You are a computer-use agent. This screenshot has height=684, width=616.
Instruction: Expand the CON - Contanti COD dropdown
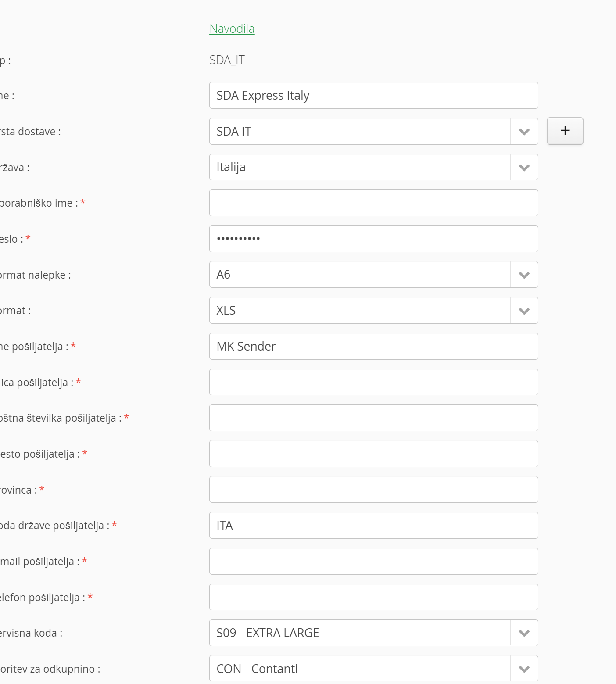click(x=374, y=669)
